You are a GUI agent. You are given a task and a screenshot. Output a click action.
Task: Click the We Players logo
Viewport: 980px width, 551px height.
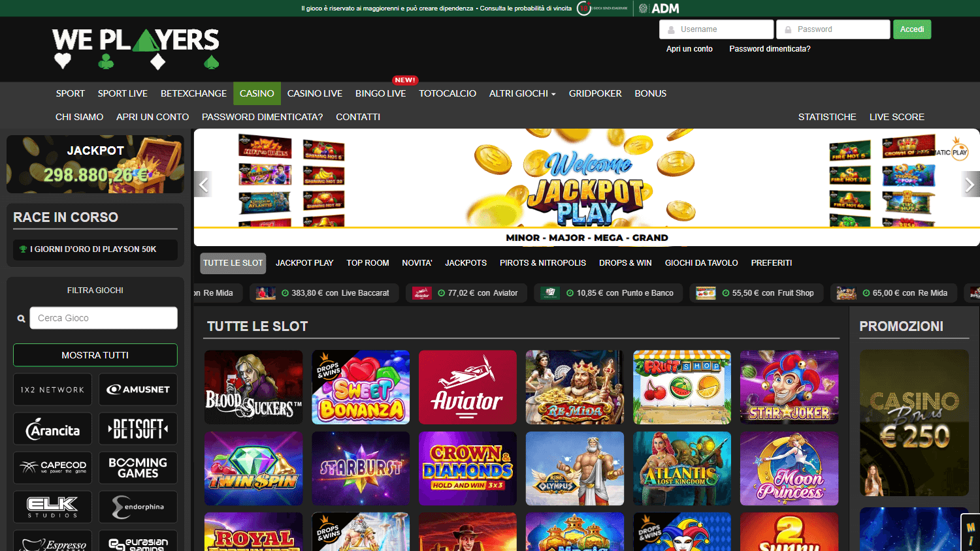(x=136, y=49)
